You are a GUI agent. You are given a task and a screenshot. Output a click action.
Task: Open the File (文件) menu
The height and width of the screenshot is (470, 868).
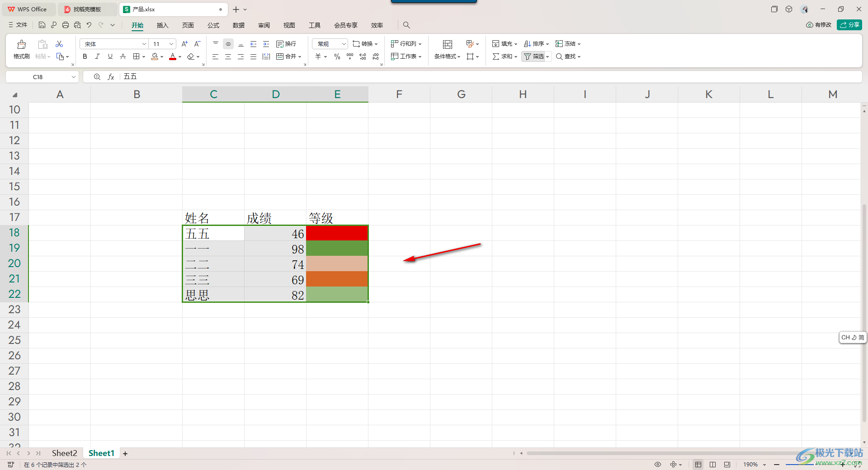click(x=18, y=25)
